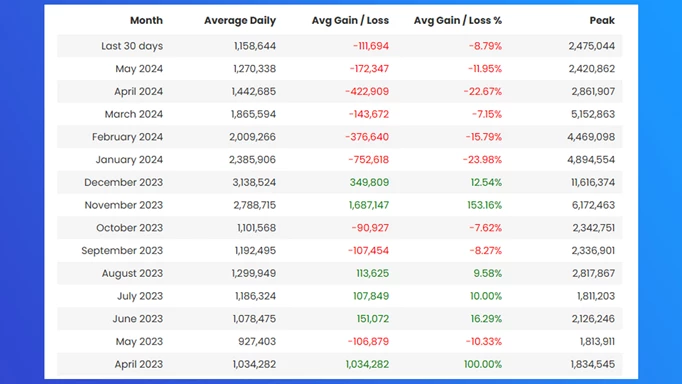Click the April 2024 average daily 1,442,685

tap(254, 91)
